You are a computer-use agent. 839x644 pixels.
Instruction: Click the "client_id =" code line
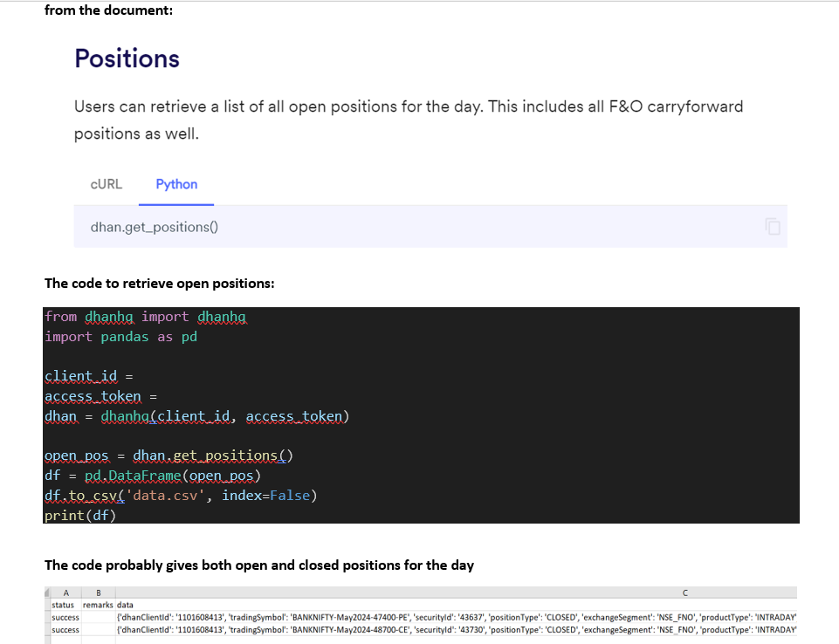coord(89,377)
